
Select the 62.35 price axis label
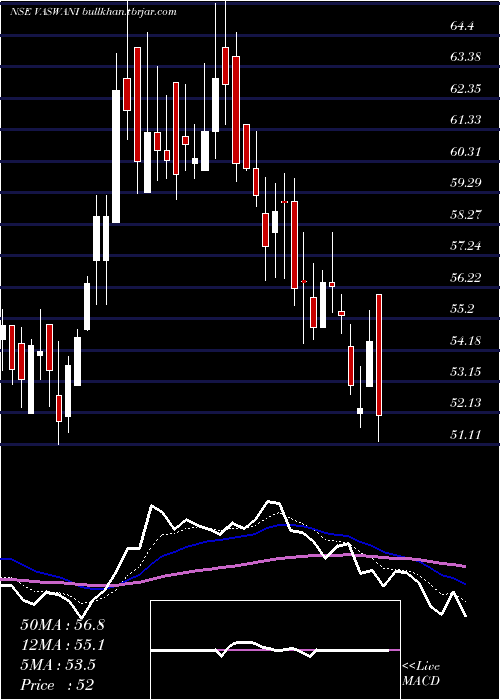coord(466,89)
